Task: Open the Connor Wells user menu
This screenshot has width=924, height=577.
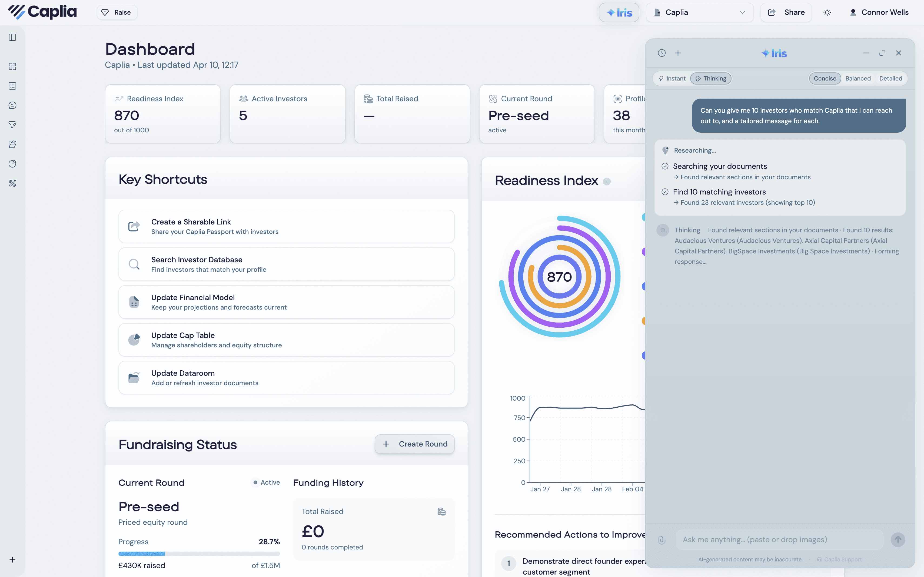Action: coord(879,13)
